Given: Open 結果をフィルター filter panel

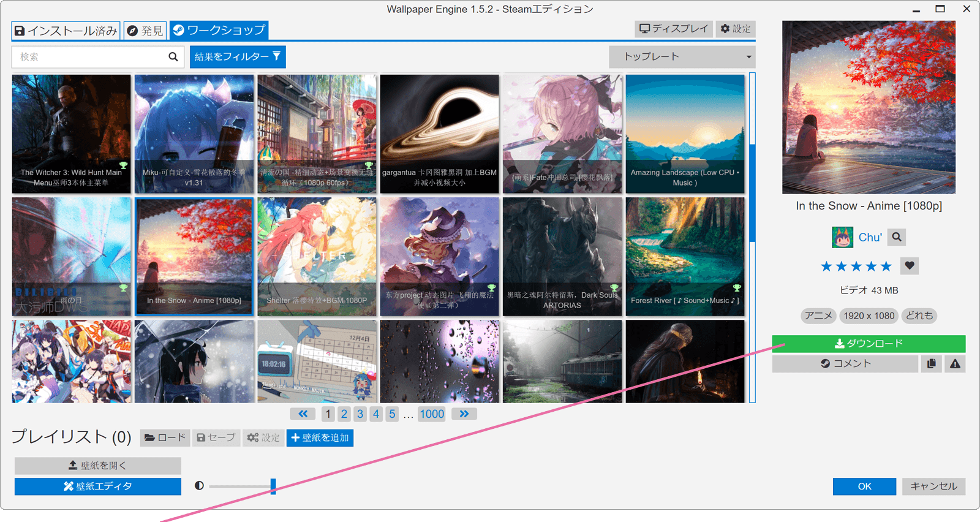Looking at the screenshot, I should click(238, 56).
